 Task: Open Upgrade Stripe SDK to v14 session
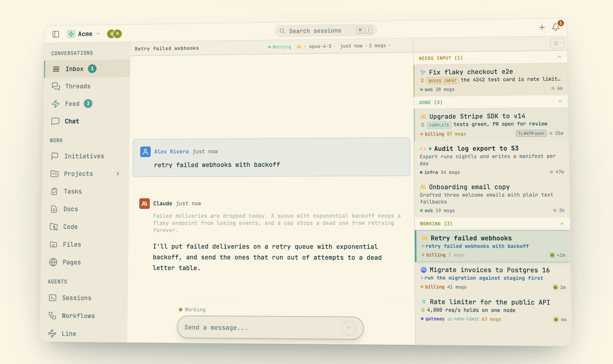[491, 125]
